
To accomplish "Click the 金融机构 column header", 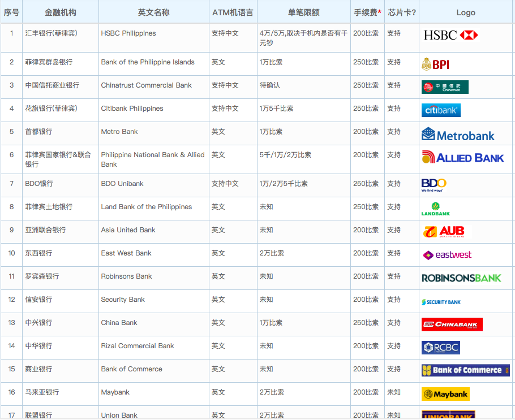I will tap(61, 12).
